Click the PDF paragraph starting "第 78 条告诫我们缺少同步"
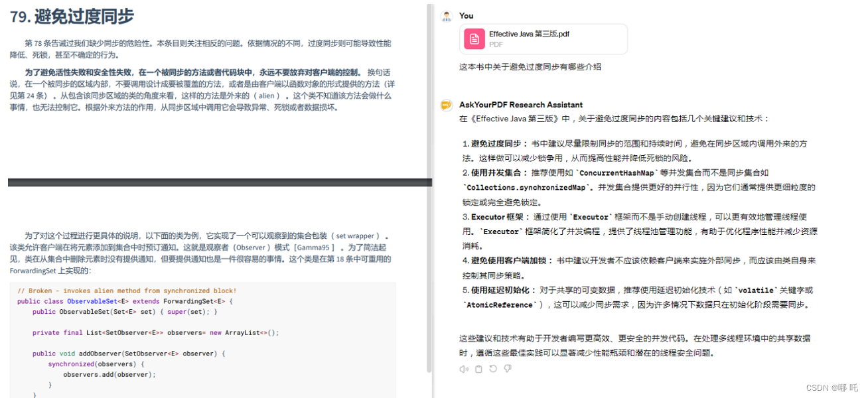 click(x=200, y=48)
